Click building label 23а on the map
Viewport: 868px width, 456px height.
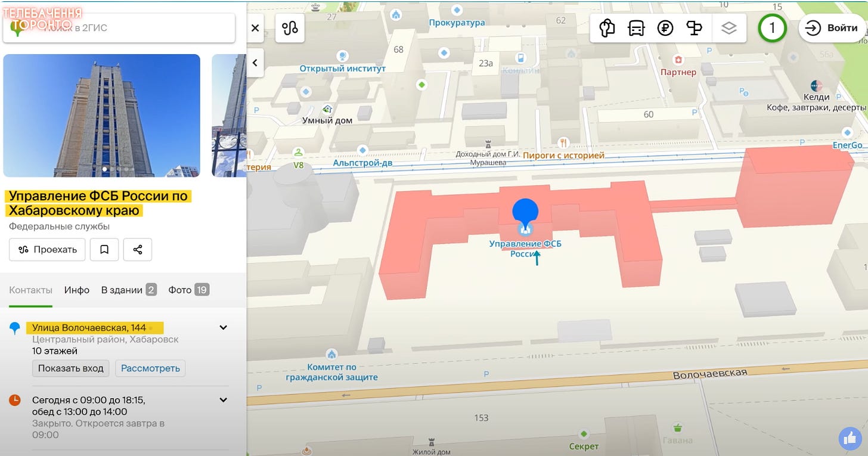pos(486,63)
